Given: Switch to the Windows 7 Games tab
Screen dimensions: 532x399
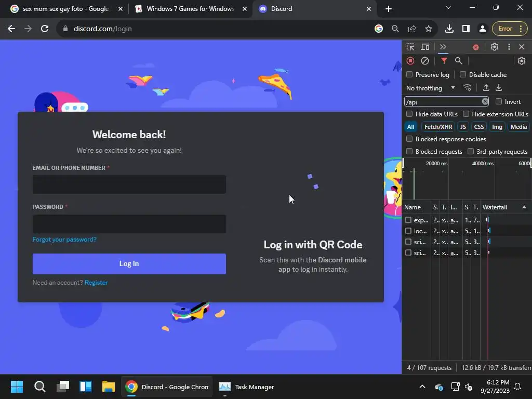Looking at the screenshot, I should pyautogui.click(x=190, y=9).
